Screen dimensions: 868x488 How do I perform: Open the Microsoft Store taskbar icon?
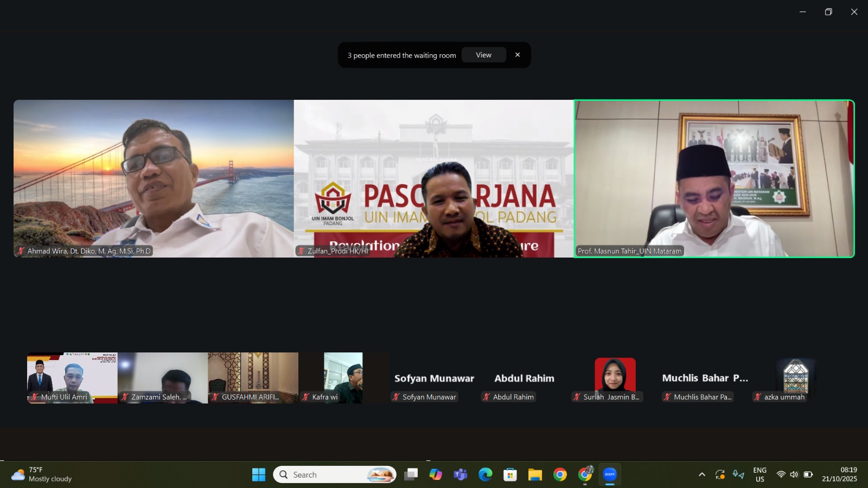tap(510, 474)
